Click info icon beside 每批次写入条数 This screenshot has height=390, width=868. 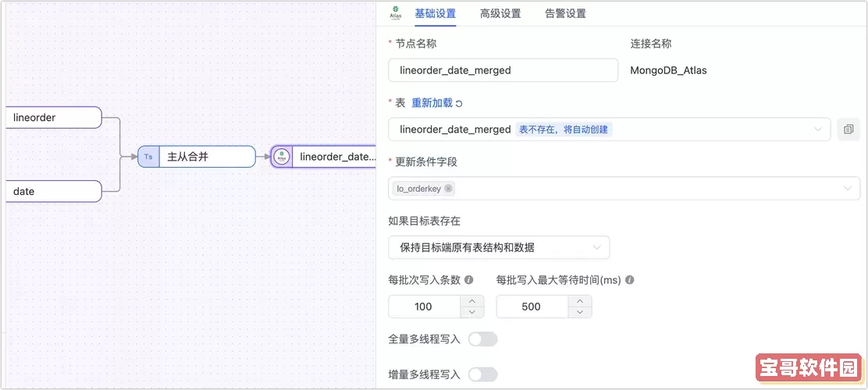click(x=469, y=280)
